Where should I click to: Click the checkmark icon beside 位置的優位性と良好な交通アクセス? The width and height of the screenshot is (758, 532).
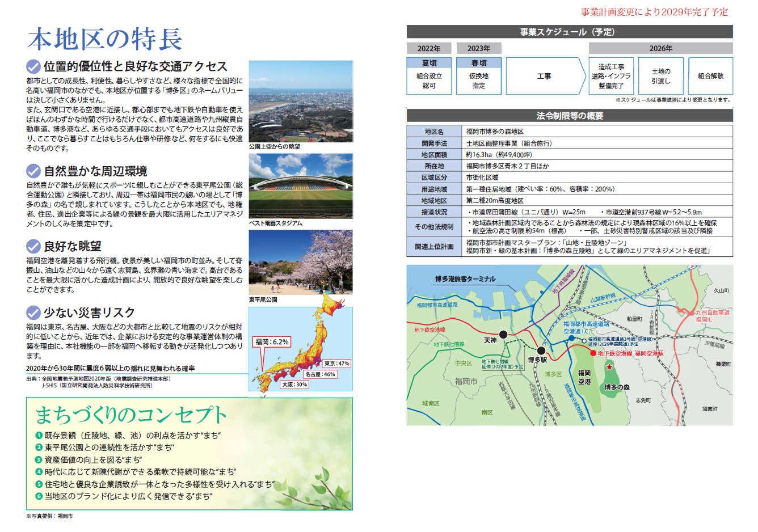click(33, 66)
